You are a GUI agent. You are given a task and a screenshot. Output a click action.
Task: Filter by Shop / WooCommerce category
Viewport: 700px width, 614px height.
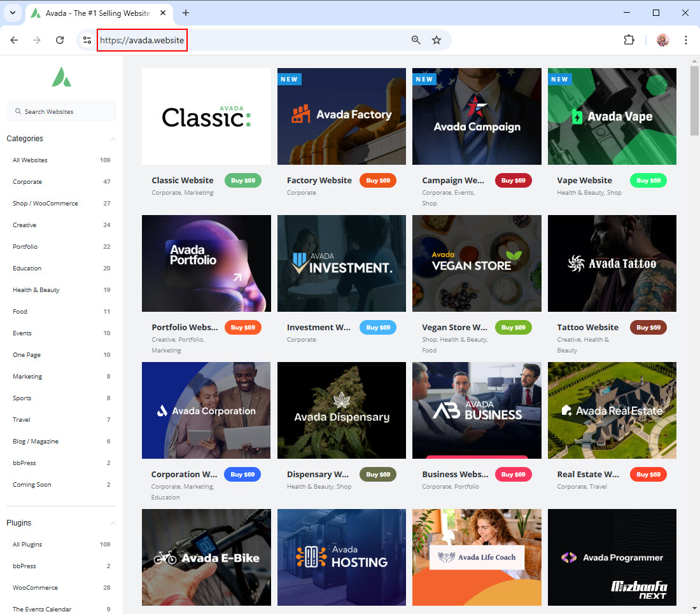[x=62, y=204]
